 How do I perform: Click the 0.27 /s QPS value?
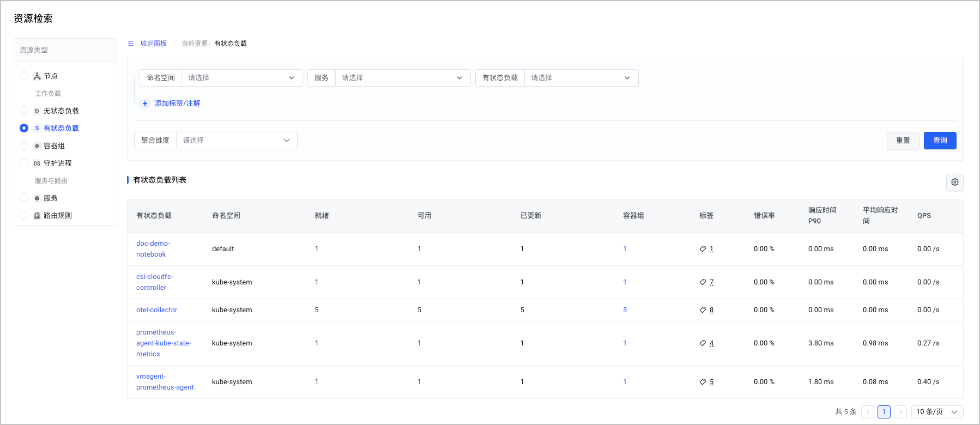pos(928,343)
